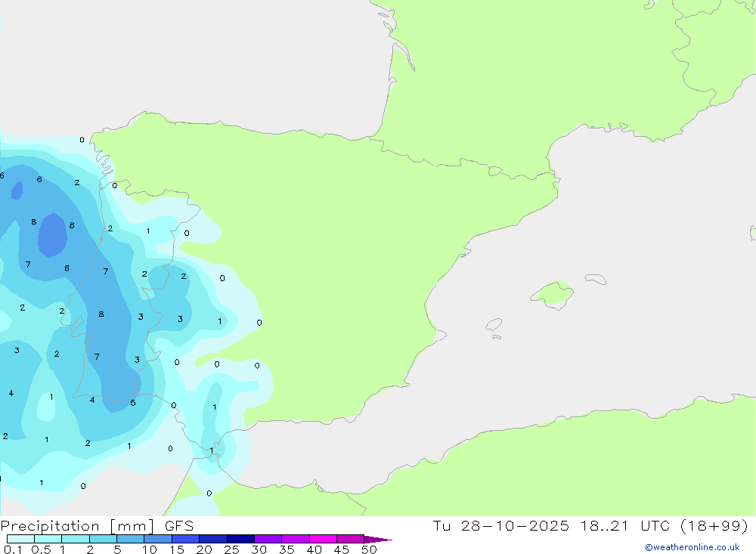
Task: Click the 'Tu 28-10-2025 18..21 UTC (18+99)' date text
Action: (x=590, y=526)
